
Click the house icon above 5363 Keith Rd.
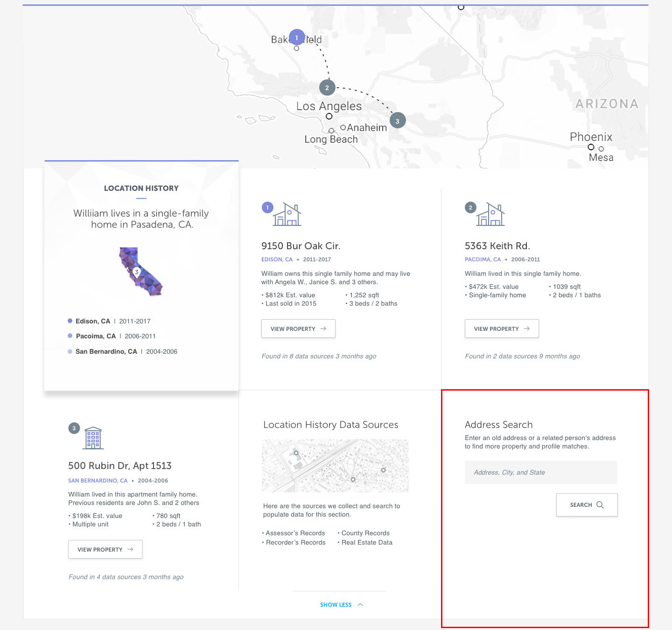491,215
